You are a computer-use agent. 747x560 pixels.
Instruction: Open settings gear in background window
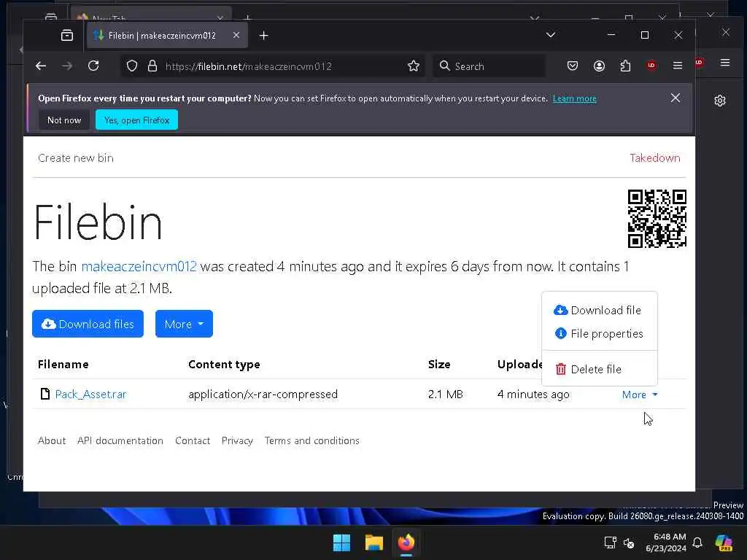[x=720, y=101]
